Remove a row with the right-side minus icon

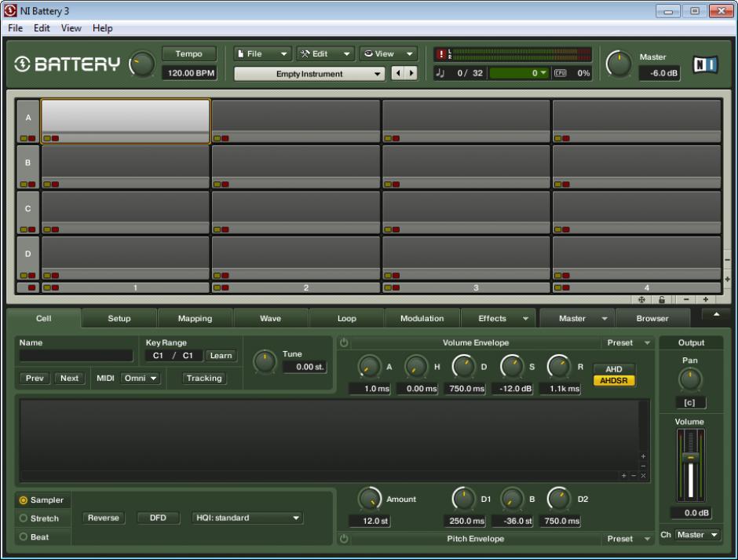click(727, 260)
